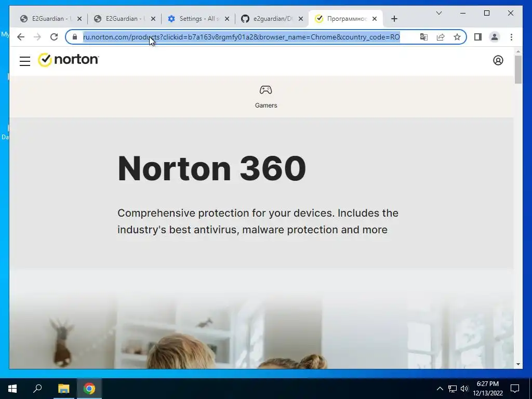Viewport: 532px width, 399px height.
Task: Close the e2guardian GitHub tab
Action: coord(301,19)
